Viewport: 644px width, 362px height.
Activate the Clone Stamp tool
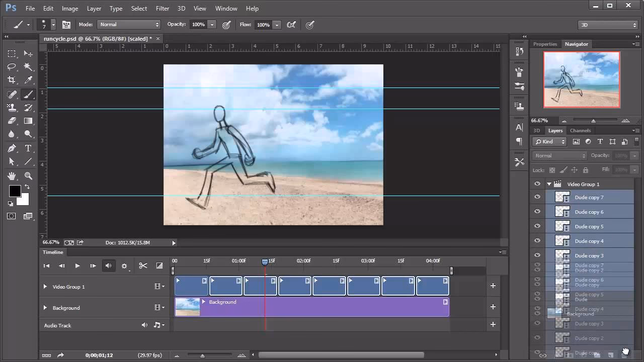tap(11, 107)
